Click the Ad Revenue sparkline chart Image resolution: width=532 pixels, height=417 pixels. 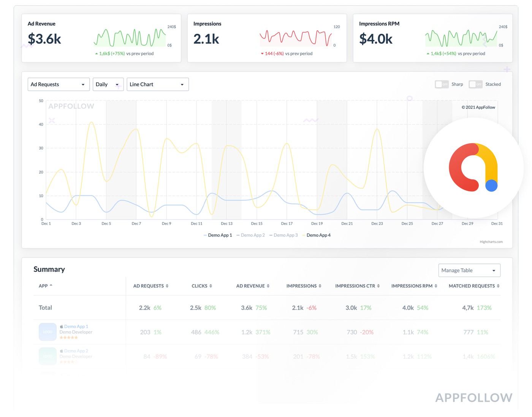click(x=129, y=37)
